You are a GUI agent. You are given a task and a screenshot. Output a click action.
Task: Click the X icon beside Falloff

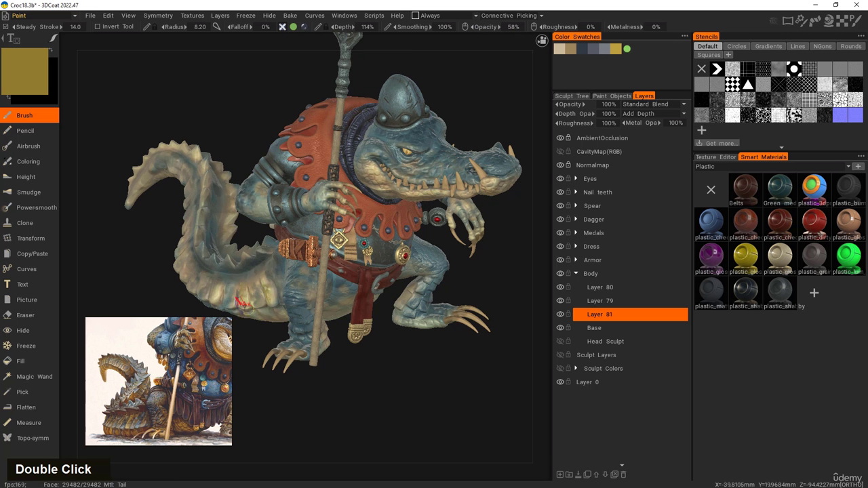pyautogui.click(x=282, y=27)
